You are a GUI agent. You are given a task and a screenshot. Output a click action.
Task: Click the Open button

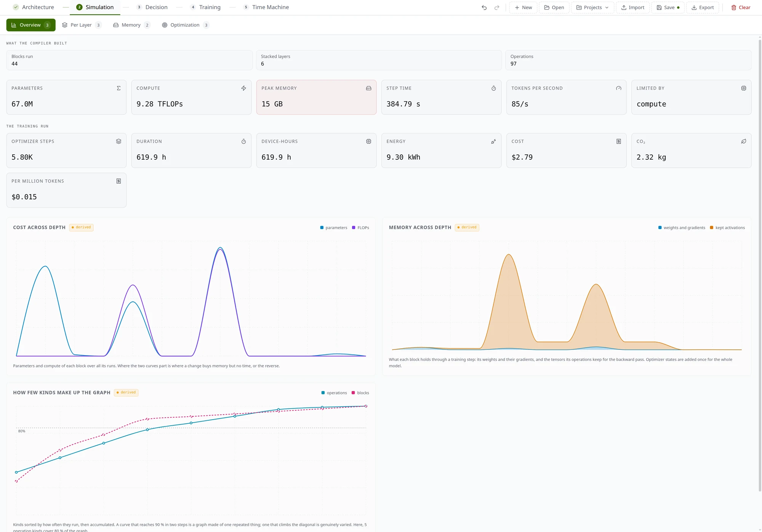[x=554, y=8]
